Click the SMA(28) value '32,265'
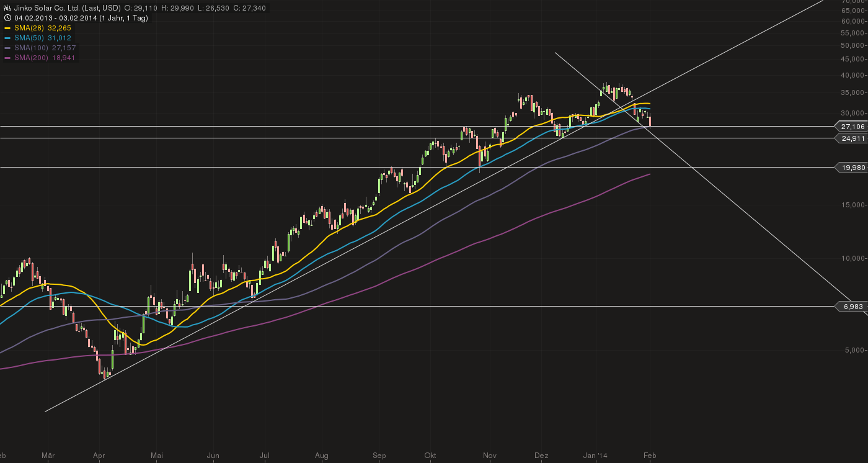This screenshot has width=868, height=463. [60, 28]
